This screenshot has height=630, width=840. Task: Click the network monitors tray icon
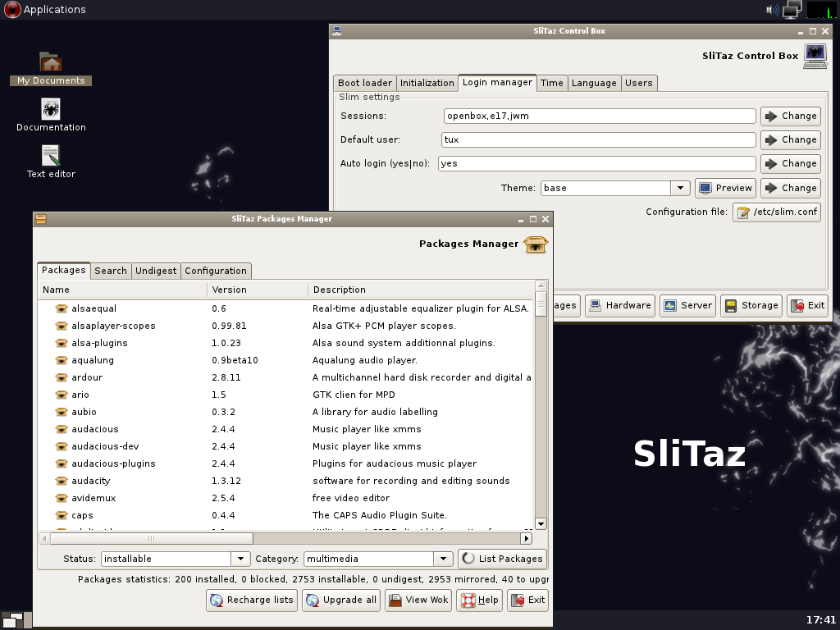point(792,10)
